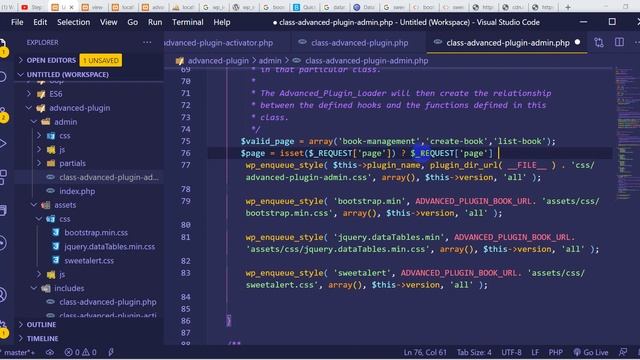Start the Go Live server
640x360 pixels.
click(x=591, y=353)
